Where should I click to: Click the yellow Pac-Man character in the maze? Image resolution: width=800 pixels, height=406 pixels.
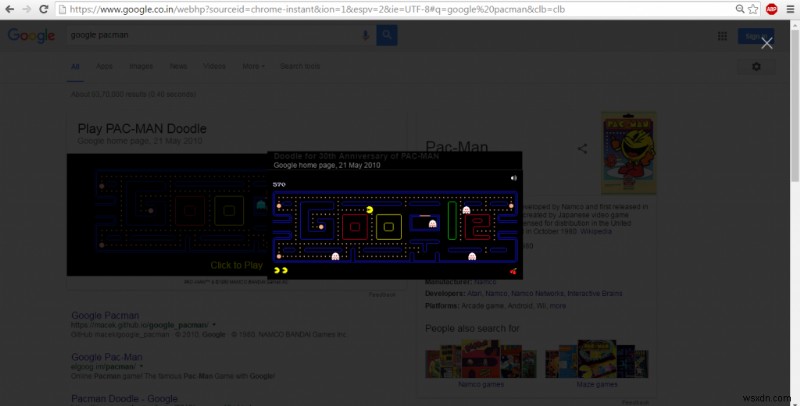pos(370,210)
